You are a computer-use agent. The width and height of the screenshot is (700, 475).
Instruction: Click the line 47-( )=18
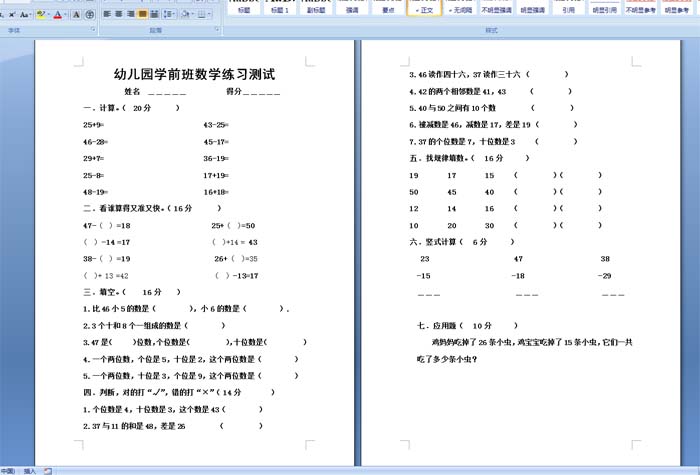107,225
